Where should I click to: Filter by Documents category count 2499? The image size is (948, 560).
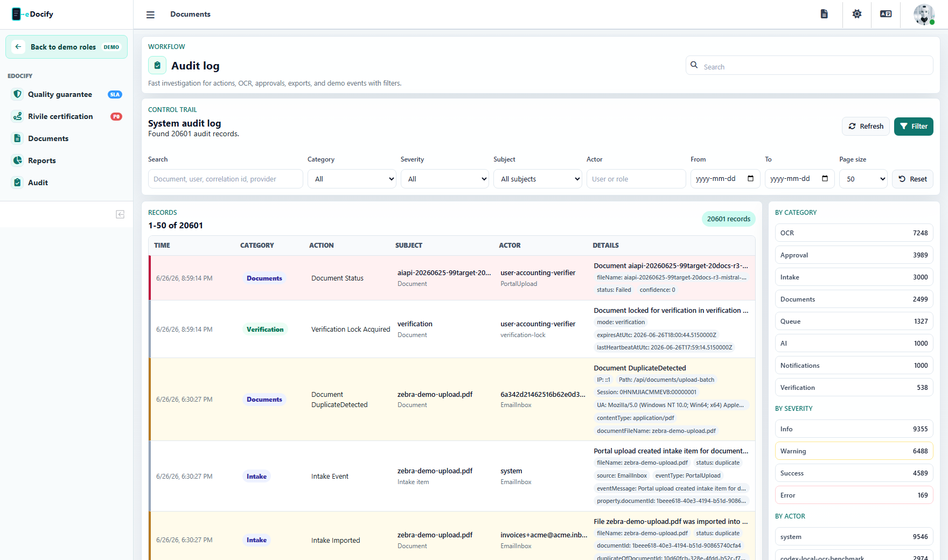[x=854, y=299]
